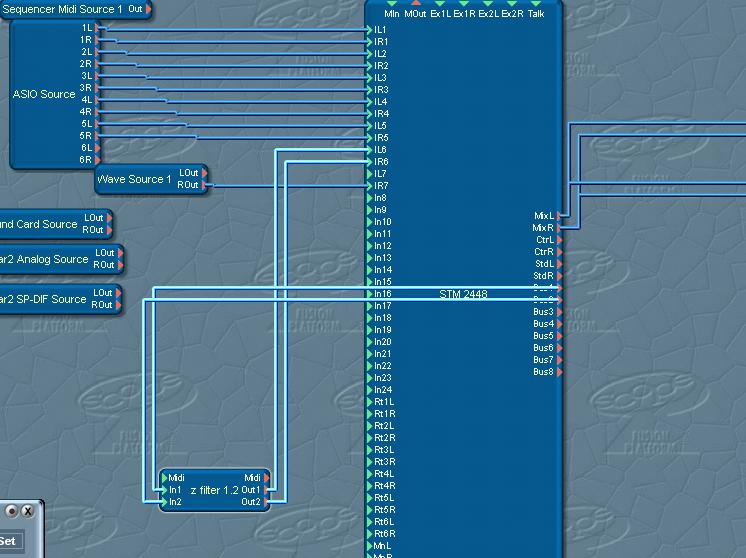Click the round button beside the X

point(12,511)
